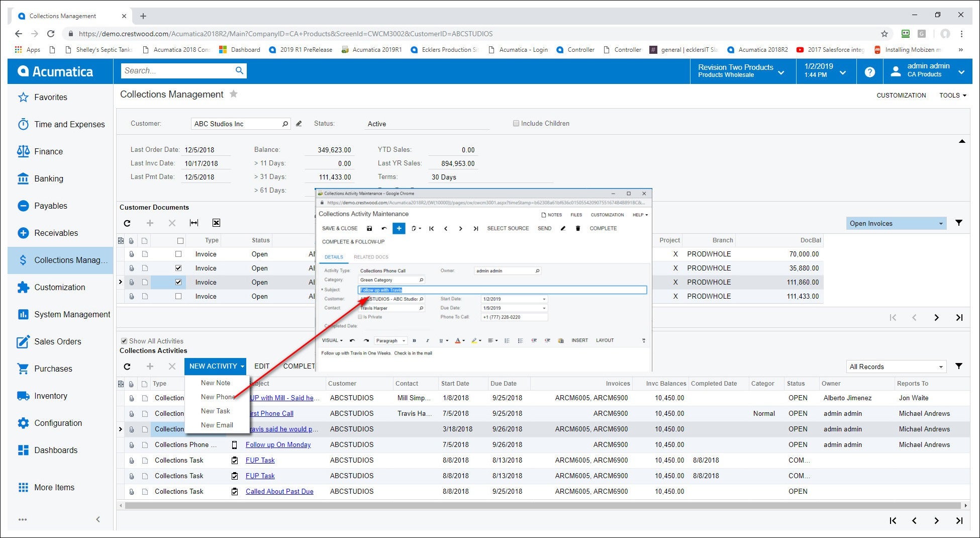Click the Phone To Call field
Image resolution: width=980 pixels, height=538 pixels.
pyautogui.click(x=514, y=317)
